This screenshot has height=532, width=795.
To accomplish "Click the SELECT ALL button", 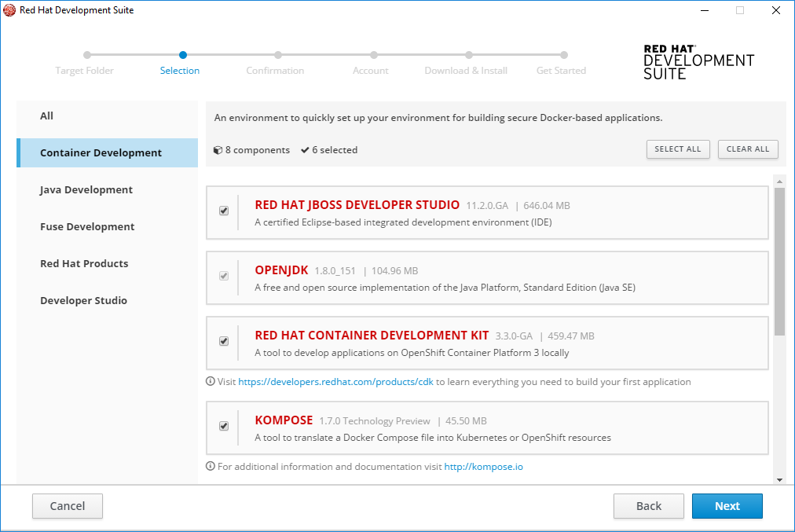I will (x=678, y=149).
